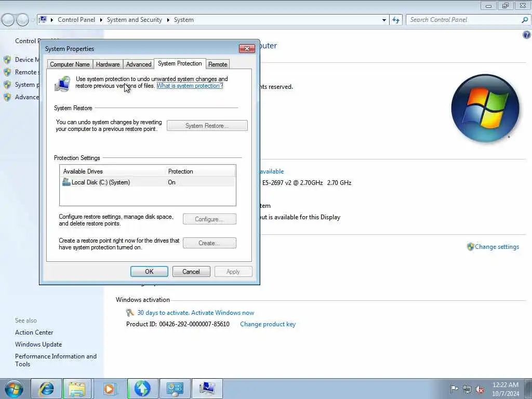Click the Available Drives column header
Viewport: 532px width, 399px height.
[112, 171]
